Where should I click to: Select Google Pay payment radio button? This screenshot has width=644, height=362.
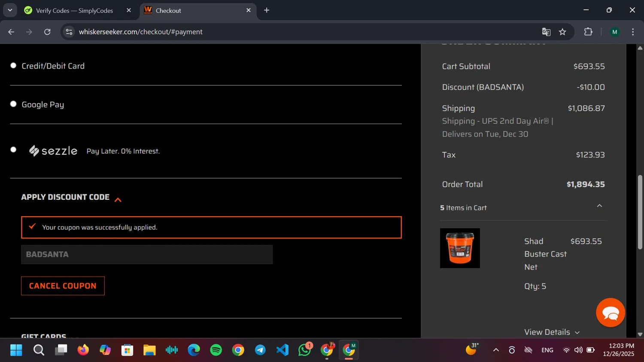click(13, 104)
